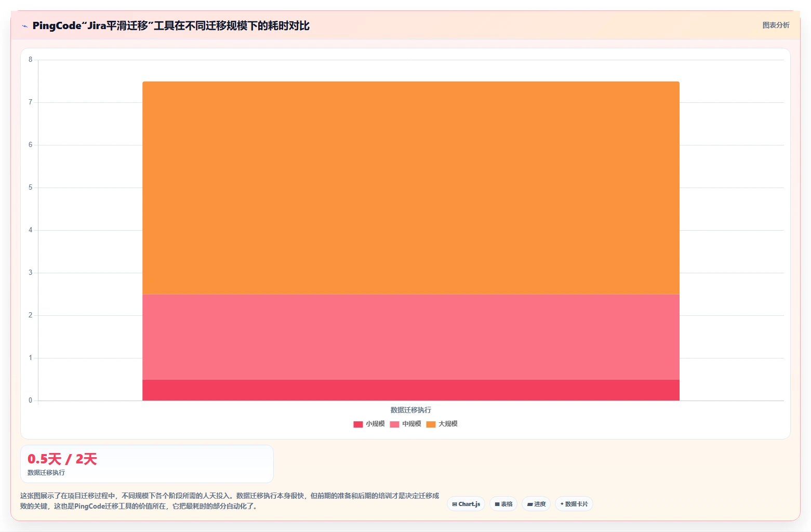Click the chart icon beside the PingCode title

pos(24,26)
